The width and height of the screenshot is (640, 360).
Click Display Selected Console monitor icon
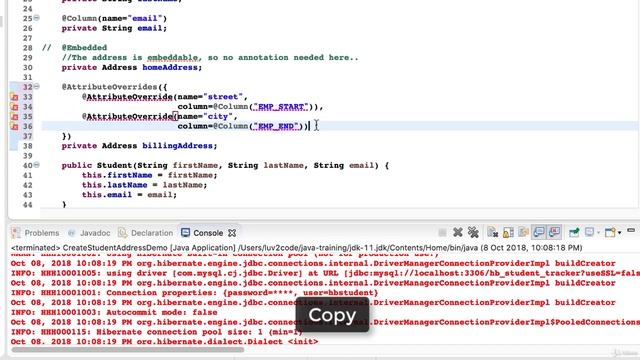589,232
